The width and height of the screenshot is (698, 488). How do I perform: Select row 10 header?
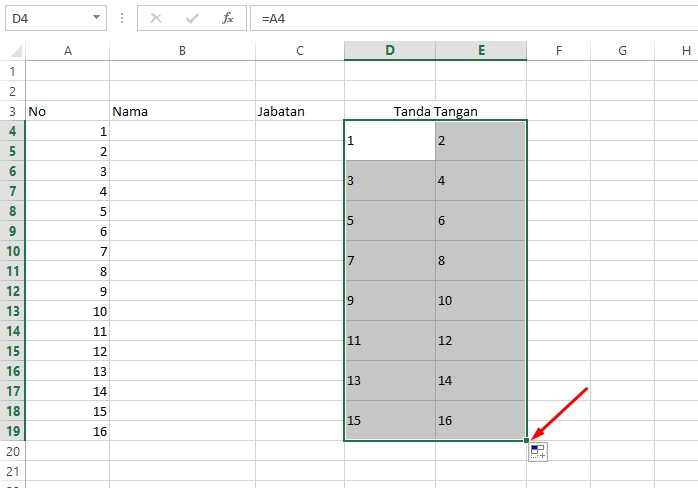click(x=12, y=251)
